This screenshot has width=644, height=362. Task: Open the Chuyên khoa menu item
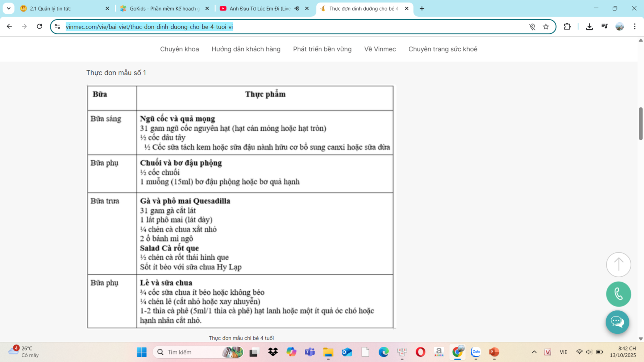point(179,49)
